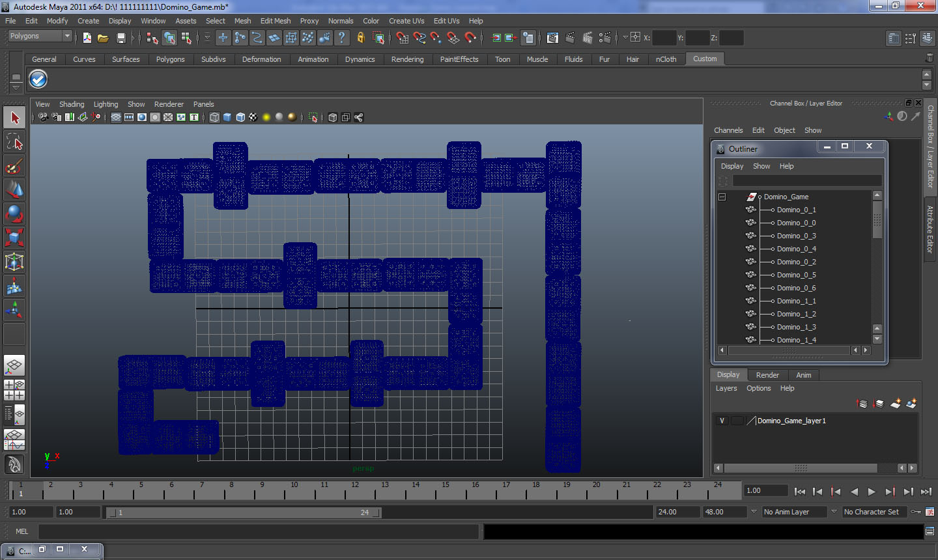Toggle Select by object type mode icon

[x=169, y=38]
